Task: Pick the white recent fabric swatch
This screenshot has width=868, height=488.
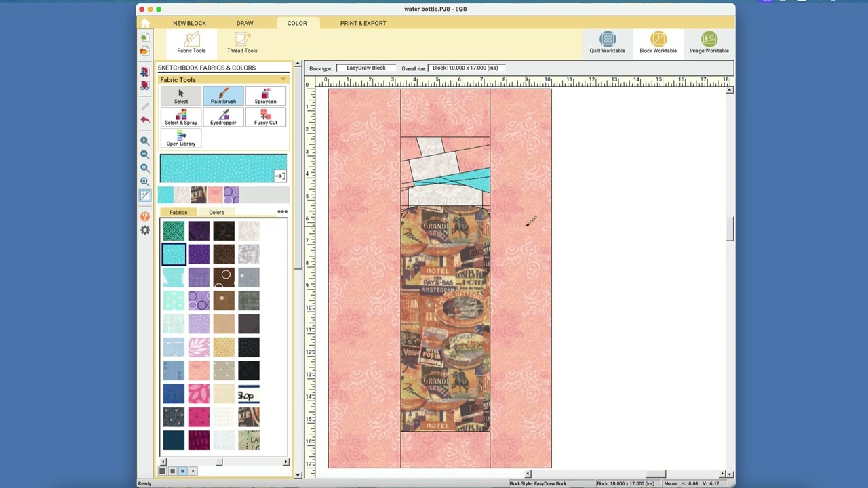Action: click(182, 195)
